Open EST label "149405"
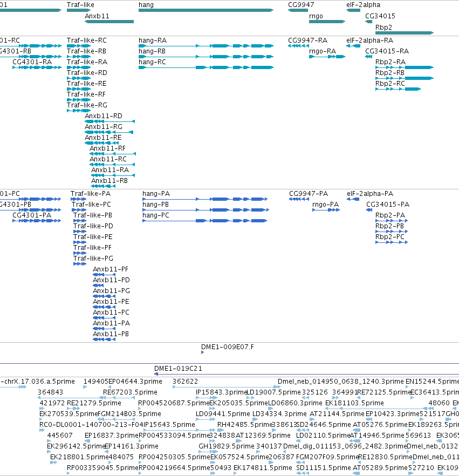The width and height of the screenshot is (459, 476). tap(96, 382)
